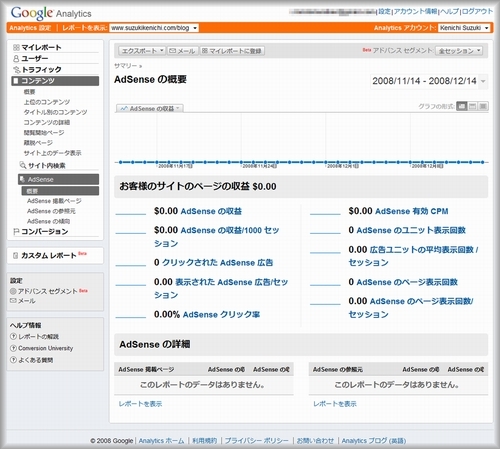Select AdSense の参照元 in sidebar
This screenshot has height=449, width=500.
pyautogui.click(x=51, y=211)
